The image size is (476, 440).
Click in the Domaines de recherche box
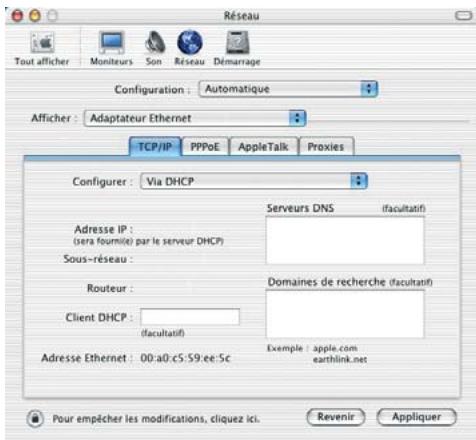(x=345, y=314)
